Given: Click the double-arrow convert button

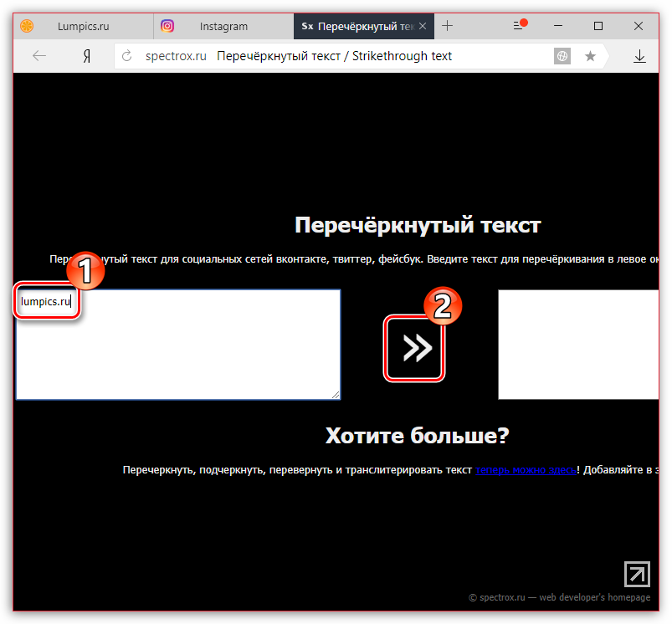Looking at the screenshot, I should [415, 348].
